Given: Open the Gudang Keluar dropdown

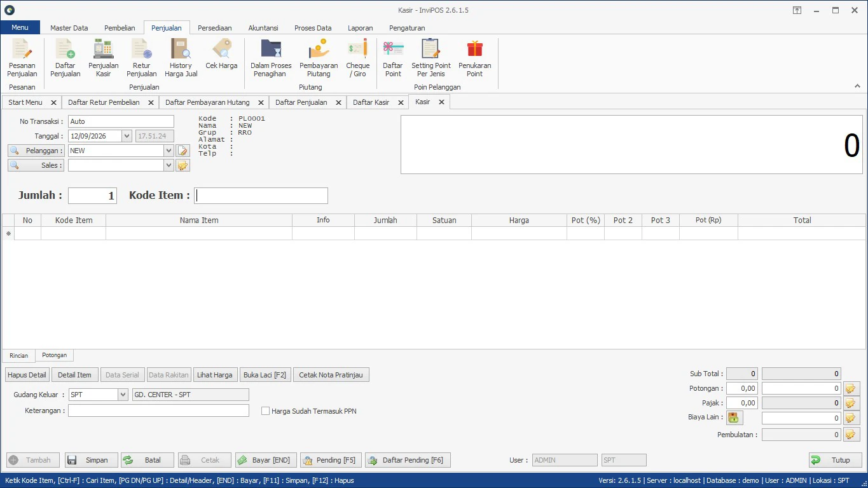Looking at the screenshot, I should [123, 395].
